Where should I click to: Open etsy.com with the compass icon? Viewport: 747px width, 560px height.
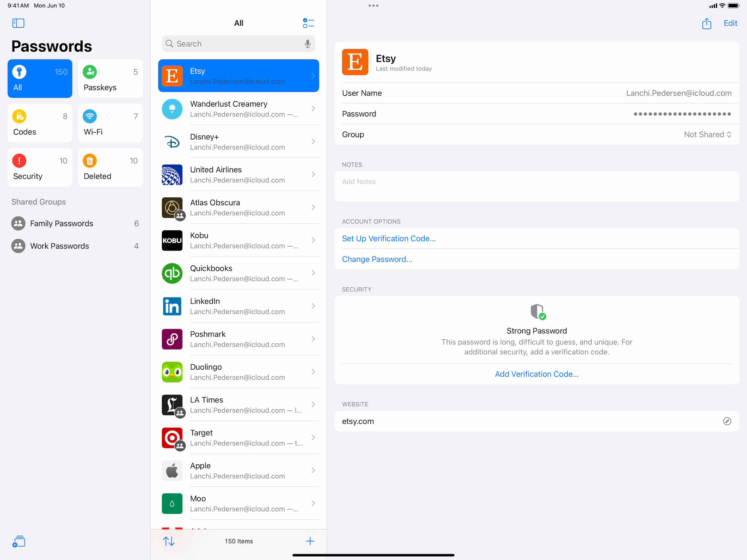coord(727,421)
